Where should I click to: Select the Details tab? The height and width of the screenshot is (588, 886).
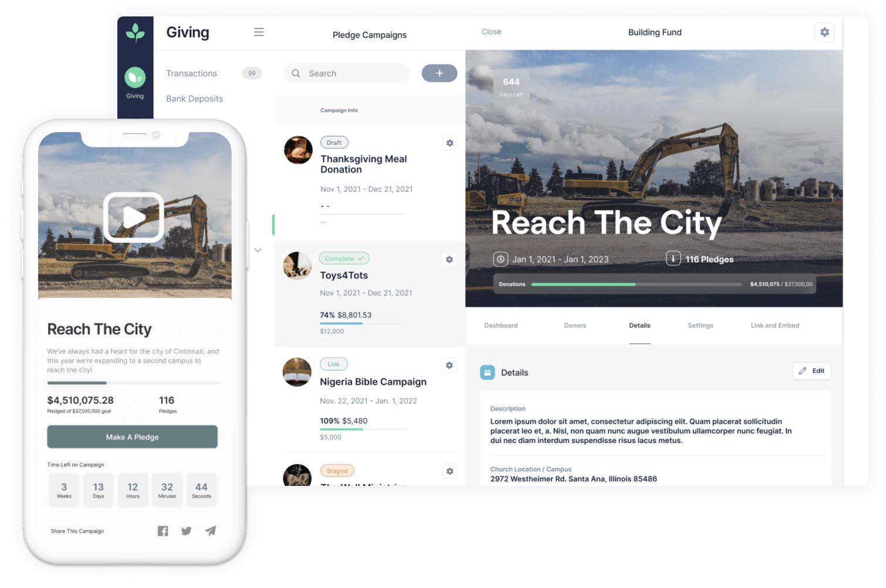click(640, 326)
